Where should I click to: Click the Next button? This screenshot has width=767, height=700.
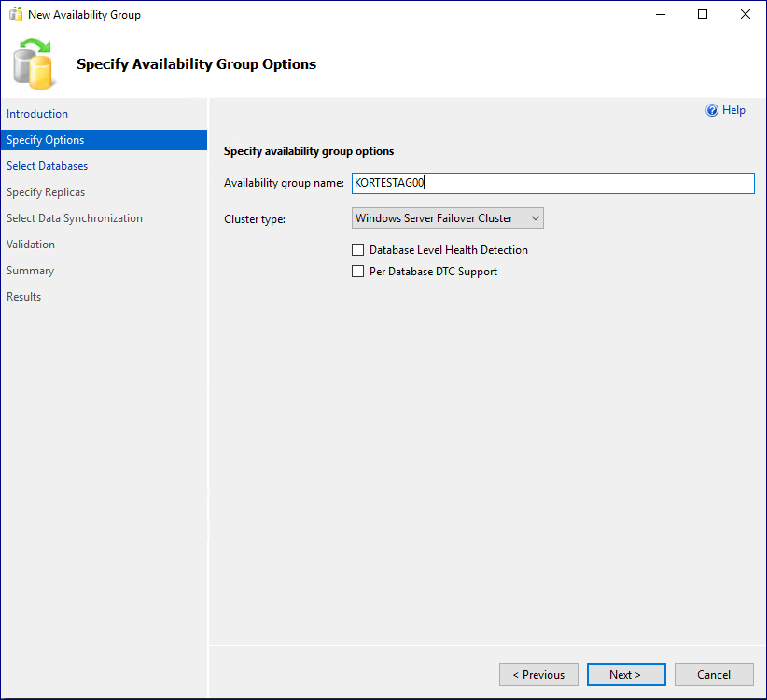coord(626,675)
